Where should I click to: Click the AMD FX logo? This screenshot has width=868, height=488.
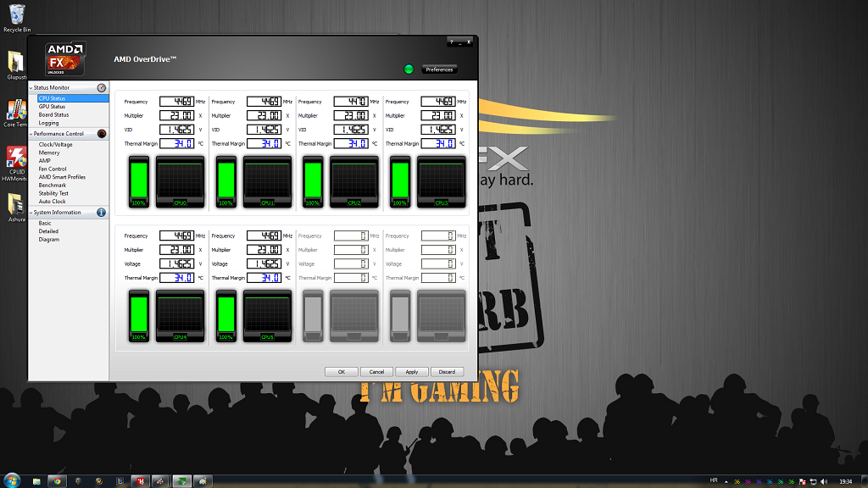64,58
